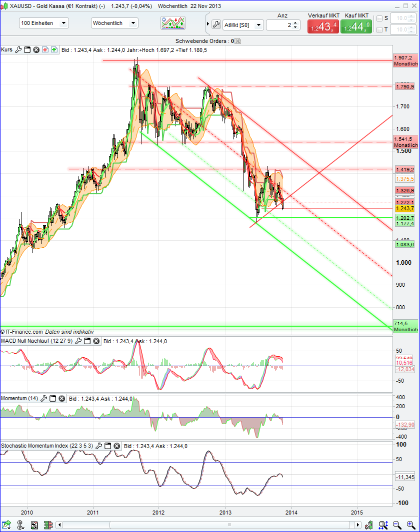The width and height of the screenshot is (420, 532).
Task: Click the order settings wrench beside AtMkt
Action: point(217,23)
